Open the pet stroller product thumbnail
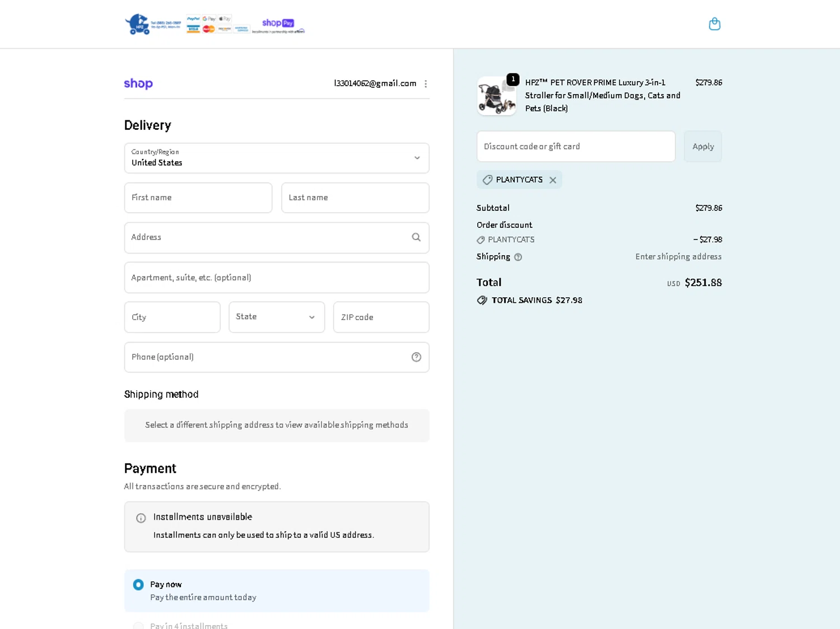Screen dimensions: 840x629 click(497, 96)
